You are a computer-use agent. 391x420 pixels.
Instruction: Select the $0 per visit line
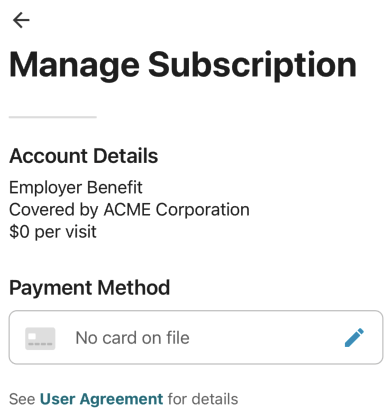pyautogui.click(x=53, y=232)
